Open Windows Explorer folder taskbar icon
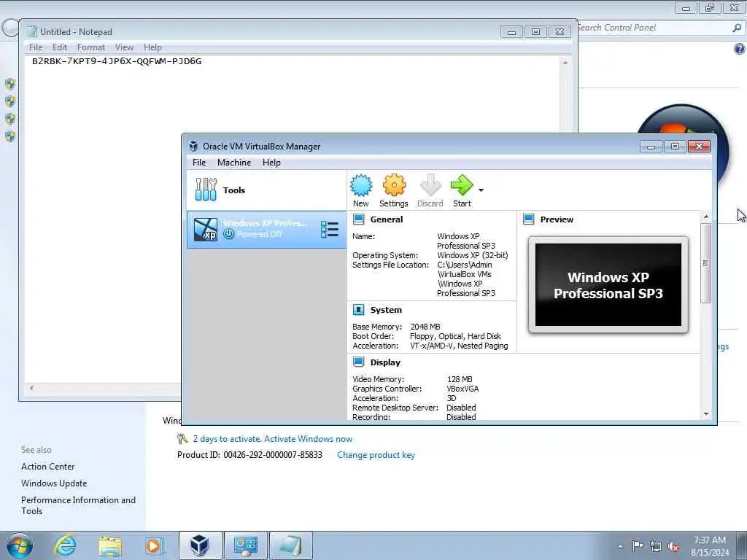 [111, 545]
